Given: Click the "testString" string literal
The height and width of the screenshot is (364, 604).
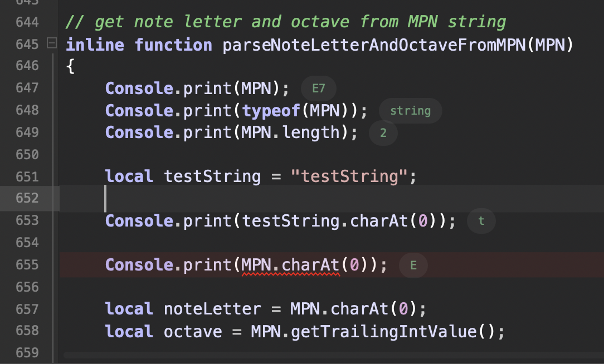Looking at the screenshot, I should tap(349, 176).
